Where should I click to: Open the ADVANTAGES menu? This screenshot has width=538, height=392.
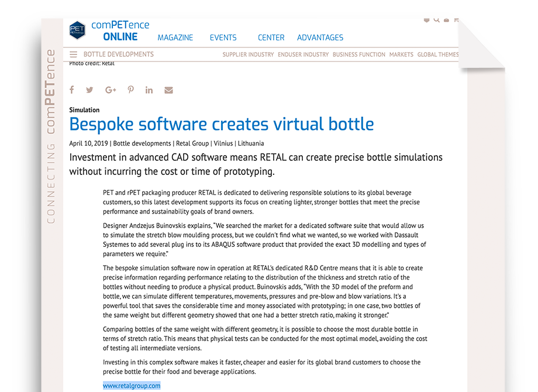(x=320, y=37)
